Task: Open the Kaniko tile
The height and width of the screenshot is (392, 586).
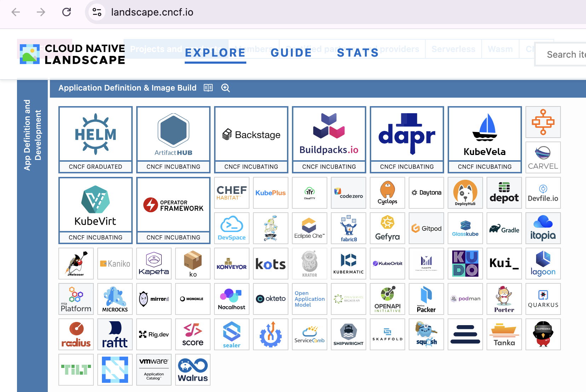Action: click(x=115, y=264)
